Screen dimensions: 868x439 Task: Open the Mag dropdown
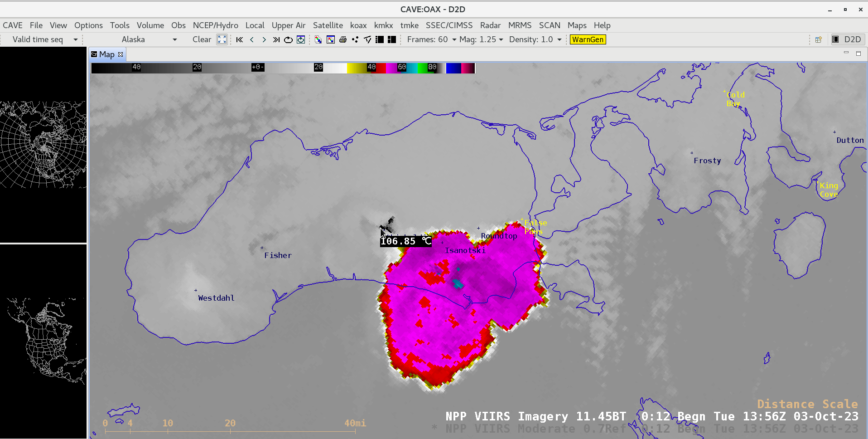pos(481,39)
